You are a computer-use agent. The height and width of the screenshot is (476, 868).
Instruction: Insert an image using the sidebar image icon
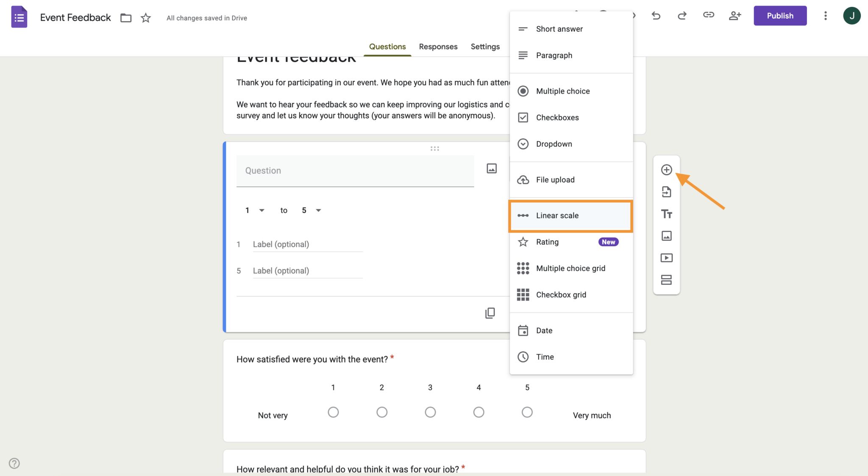666,236
